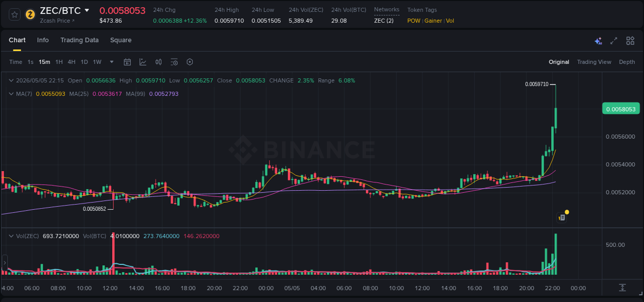Click the MA(25) value 0.0053617
Image resolution: width=644 pixels, height=302 pixels.
point(107,94)
